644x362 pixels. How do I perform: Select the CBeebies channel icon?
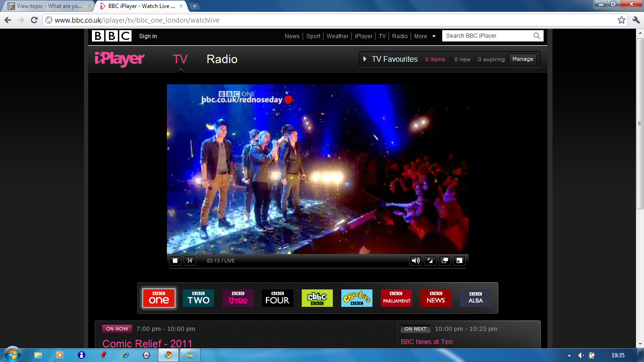click(x=357, y=298)
